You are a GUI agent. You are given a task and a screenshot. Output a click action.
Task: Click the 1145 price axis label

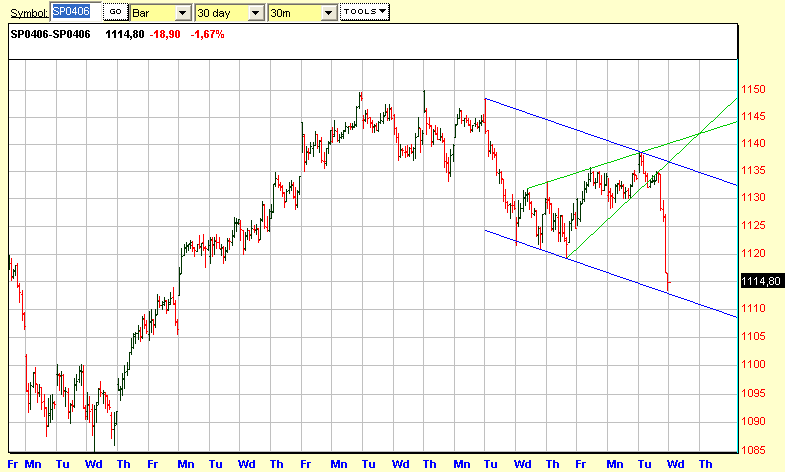tap(753, 117)
